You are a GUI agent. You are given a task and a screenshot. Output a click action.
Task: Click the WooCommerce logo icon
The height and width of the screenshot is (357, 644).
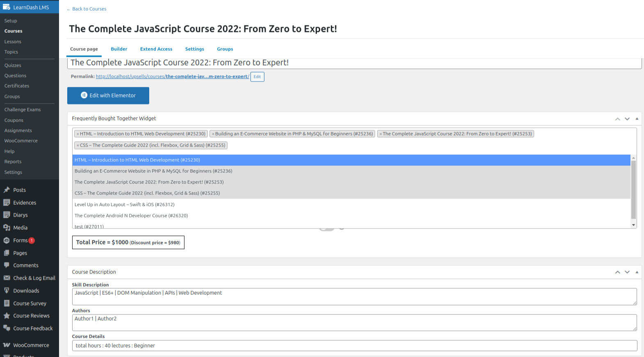(x=7, y=345)
